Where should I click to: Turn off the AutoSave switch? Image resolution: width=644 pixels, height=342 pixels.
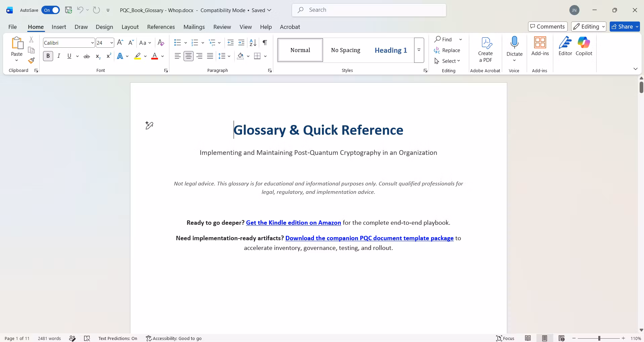tap(50, 10)
